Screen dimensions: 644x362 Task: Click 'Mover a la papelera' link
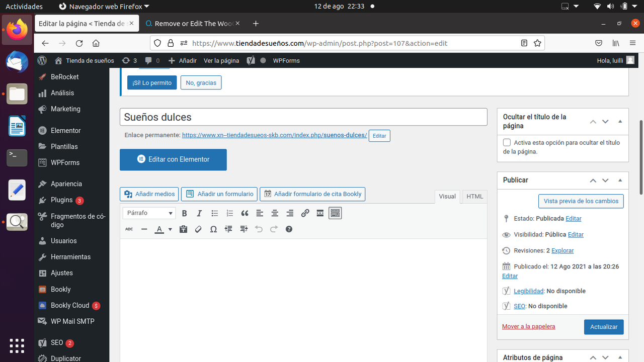click(529, 326)
